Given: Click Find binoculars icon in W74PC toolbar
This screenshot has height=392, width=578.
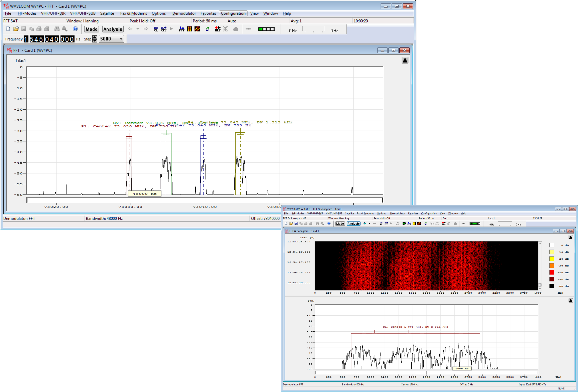Looking at the screenshot, I should coord(57,29).
